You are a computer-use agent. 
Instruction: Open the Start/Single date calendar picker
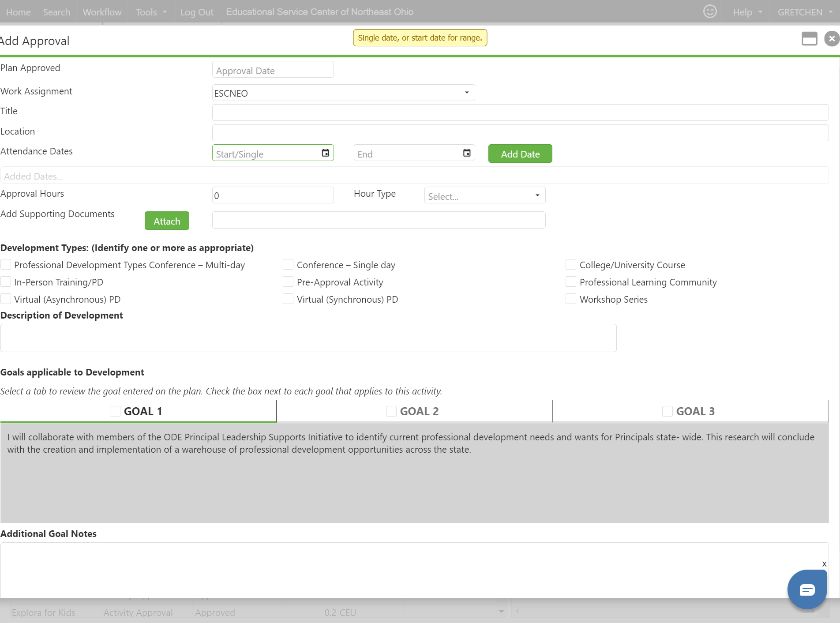click(326, 153)
